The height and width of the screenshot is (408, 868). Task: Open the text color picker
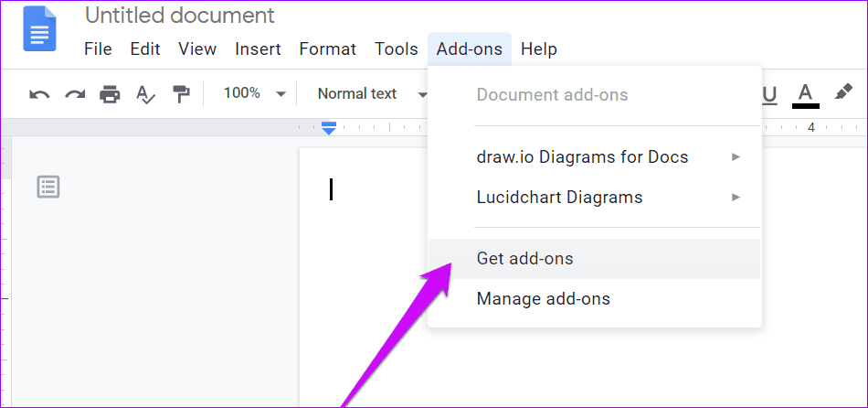tap(805, 94)
